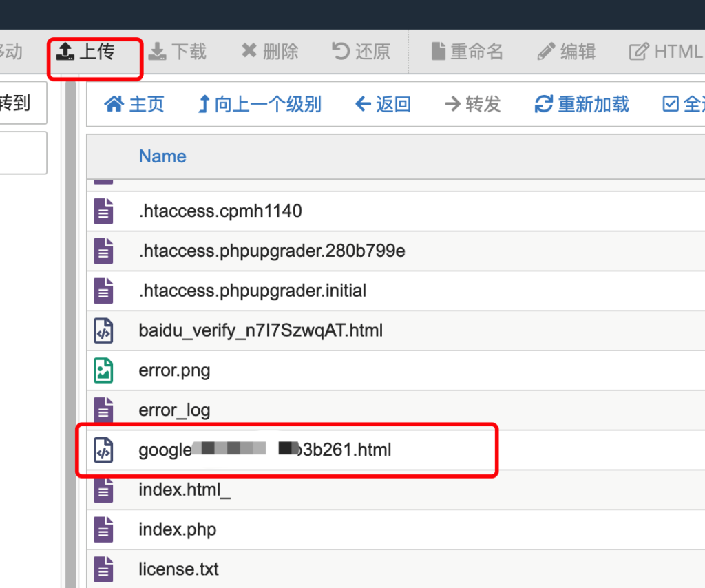Screen dimensions: 705x588
Task: Click Reload (重新加载) link
Action: coord(582,104)
